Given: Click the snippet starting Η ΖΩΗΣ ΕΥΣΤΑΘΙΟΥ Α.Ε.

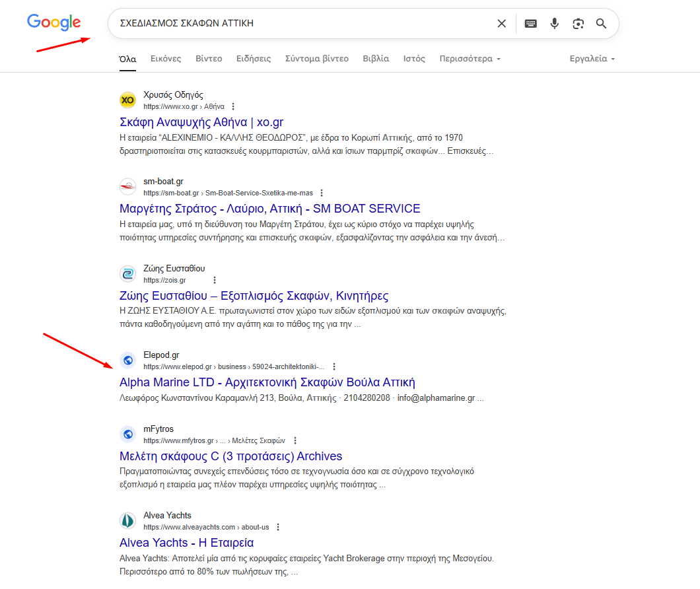Looking at the screenshot, I should pos(313,318).
